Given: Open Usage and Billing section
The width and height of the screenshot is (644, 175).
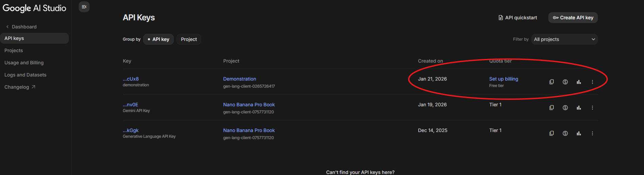Looking at the screenshot, I should click(x=24, y=63).
